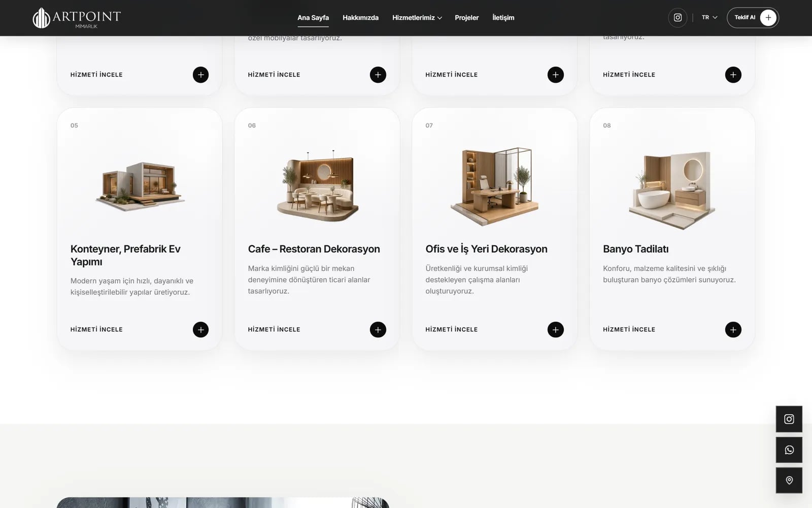Image resolution: width=812 pixels, height=508 pixels.
Task: Click the cafe interior illustration
Action: [x=318, y=186]
